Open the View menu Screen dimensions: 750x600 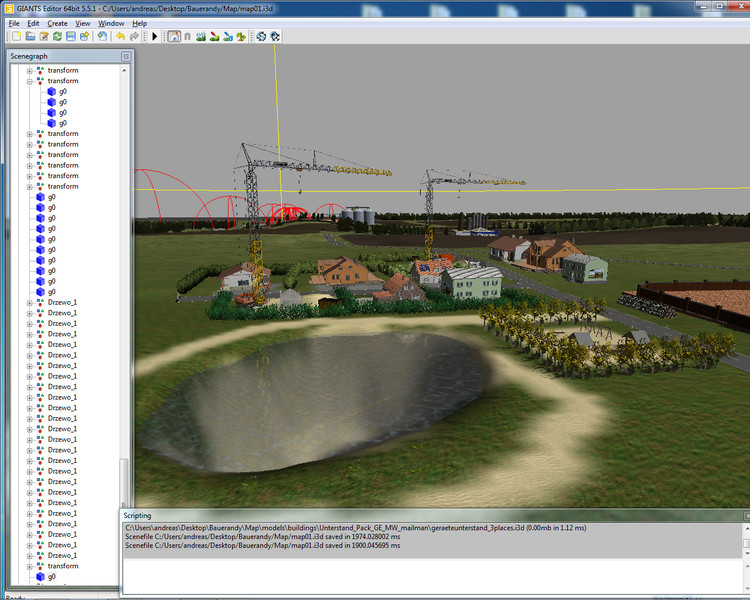tap(83, 23)
